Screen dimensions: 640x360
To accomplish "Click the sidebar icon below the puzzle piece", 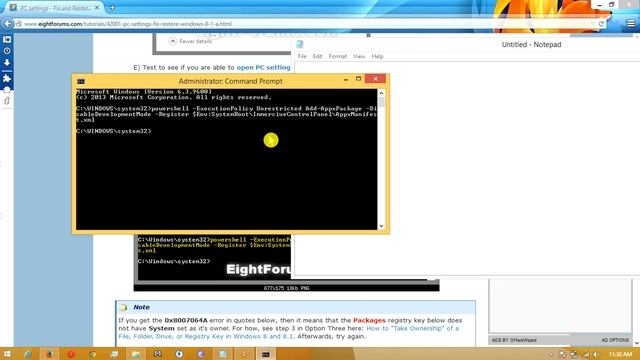I will point(7,89).
